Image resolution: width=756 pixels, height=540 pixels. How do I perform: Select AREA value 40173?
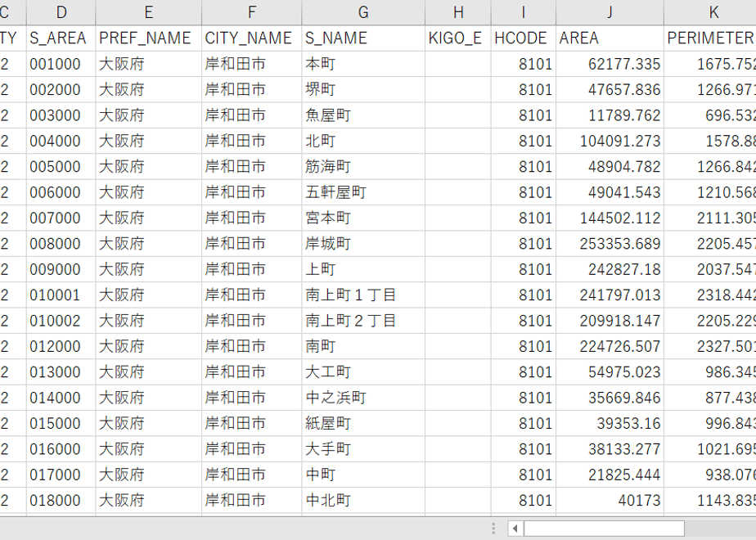(x=610, y=500)
